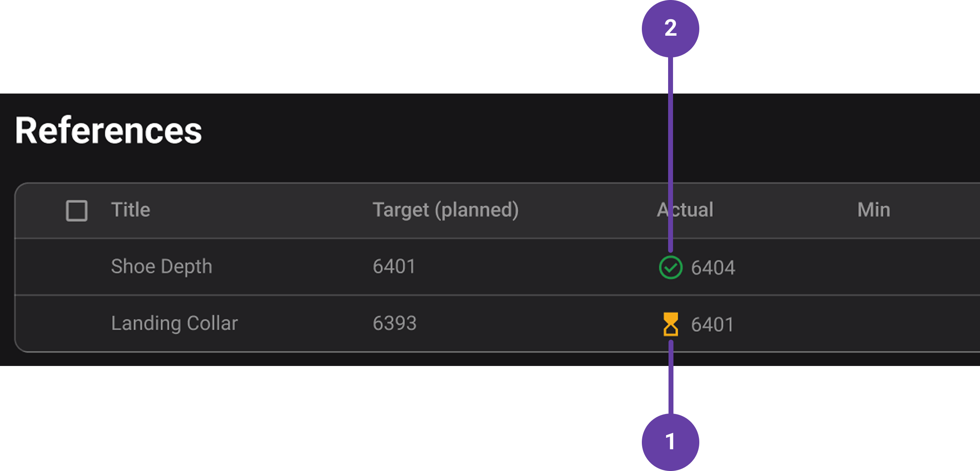Sort by the Title column header
Image resolution: width=980 pixels, height=471 pixels.
[x=131, y=210]
